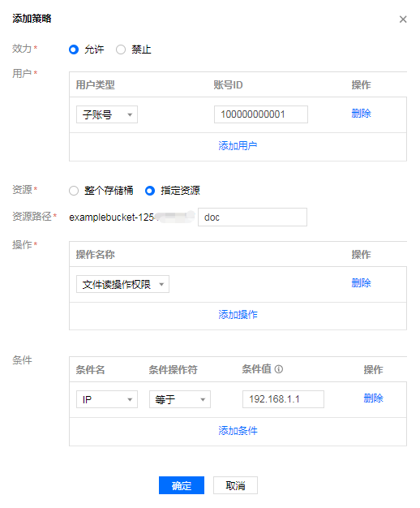Image resolution: width=420 pixels, height=508 pixels.
Task: Click the 添加用户 link
Action: (238, 146)
